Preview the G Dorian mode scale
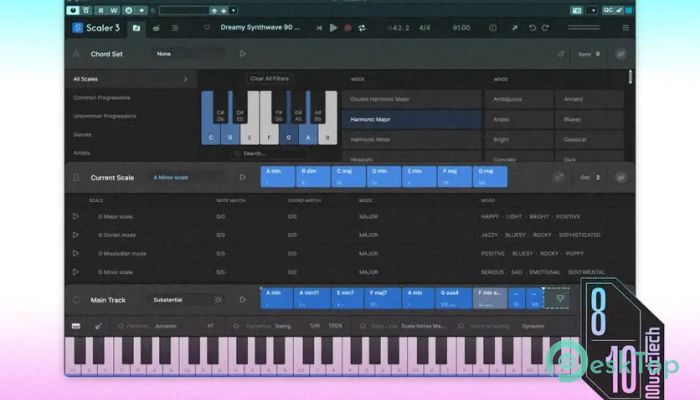 (76, 235)
